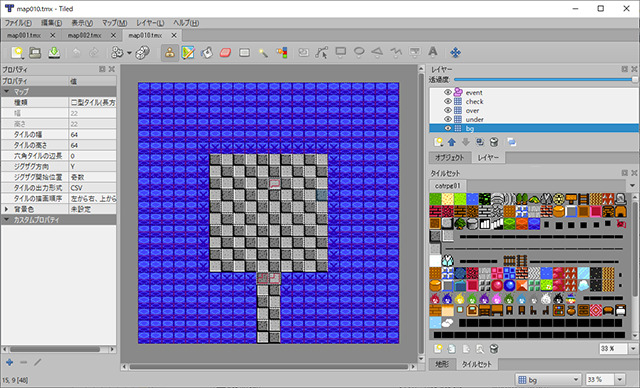Select the Eraser tool
The height and width of the screenshot is (388, 640).
(x=225, y=53)
